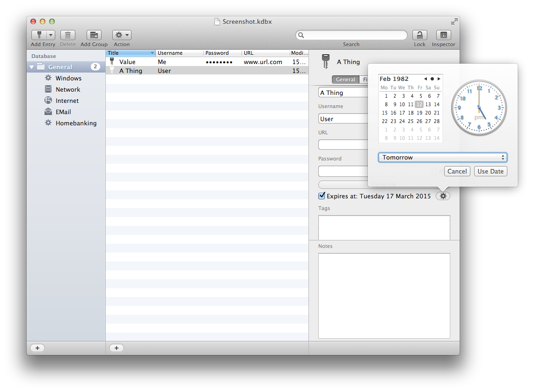The image size is (535, 392).
Task: Collapse the General group tree
Action: point(32,67)
